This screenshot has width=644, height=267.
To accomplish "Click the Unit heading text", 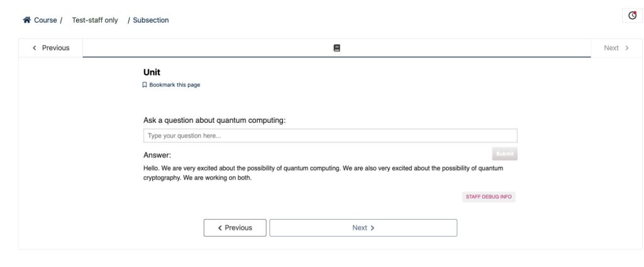I will (152, 72).
